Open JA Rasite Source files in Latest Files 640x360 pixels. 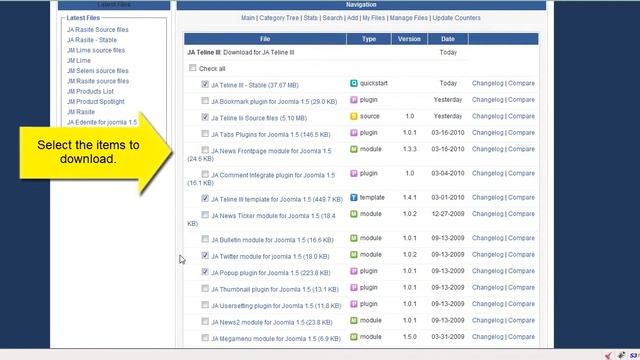[x=98, y=30]
